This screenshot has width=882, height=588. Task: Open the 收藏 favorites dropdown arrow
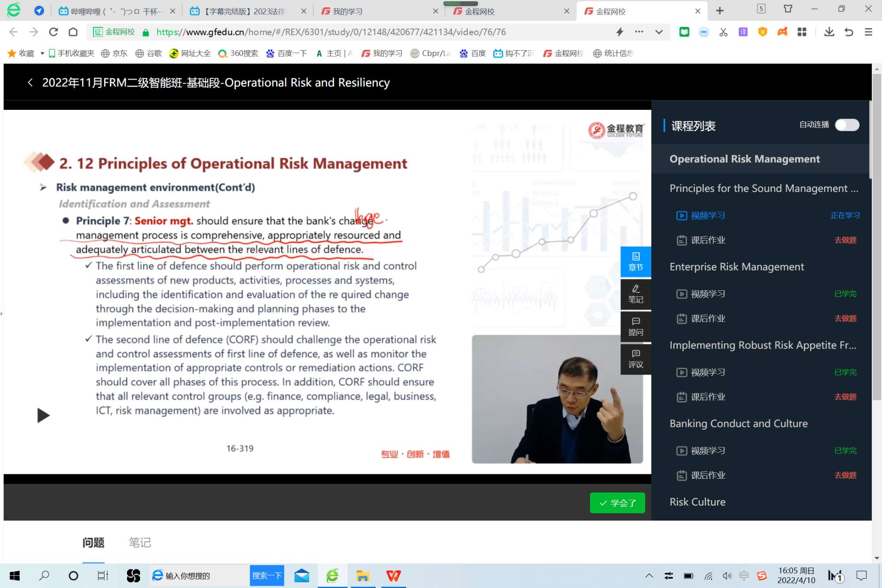(42, 53)
